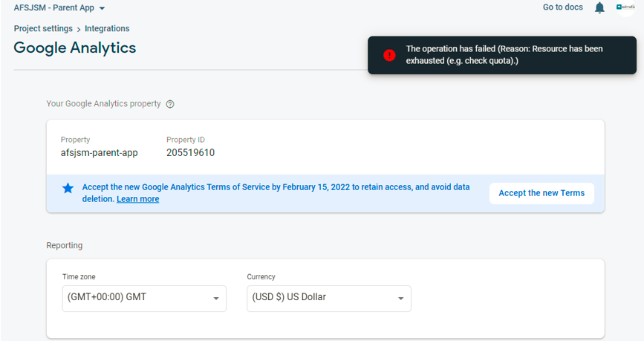Open the Currency dropdown
Screen dimensions: 644x341
click(329, 298)
